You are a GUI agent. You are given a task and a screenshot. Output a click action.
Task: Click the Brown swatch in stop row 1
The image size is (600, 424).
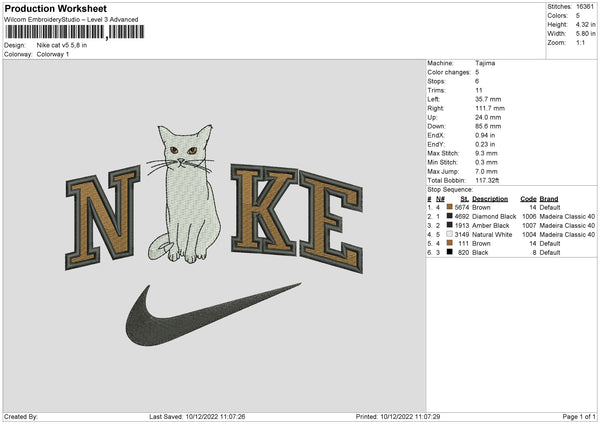450,207
